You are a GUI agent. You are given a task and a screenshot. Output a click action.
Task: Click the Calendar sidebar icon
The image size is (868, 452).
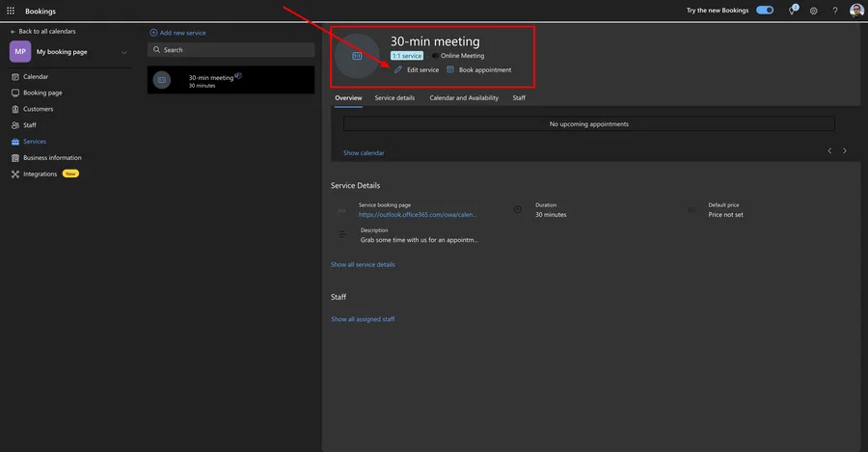coord(14,77)
